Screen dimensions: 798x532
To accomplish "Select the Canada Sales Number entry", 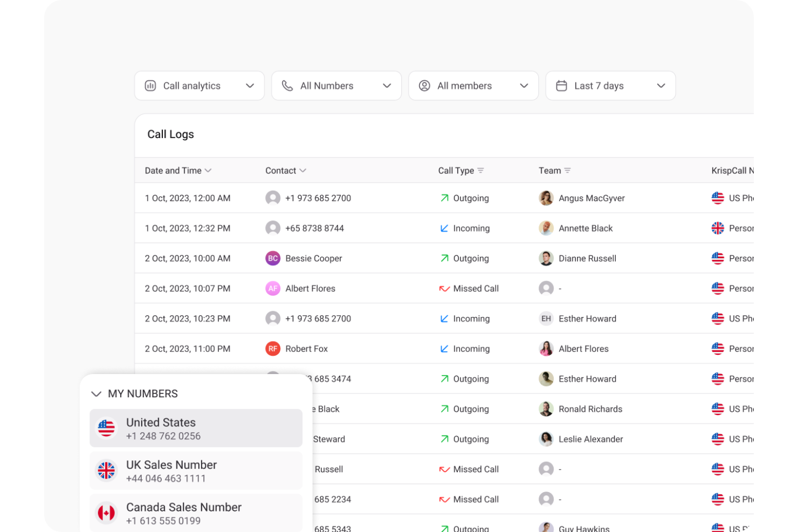I will (x=196, y=513).
